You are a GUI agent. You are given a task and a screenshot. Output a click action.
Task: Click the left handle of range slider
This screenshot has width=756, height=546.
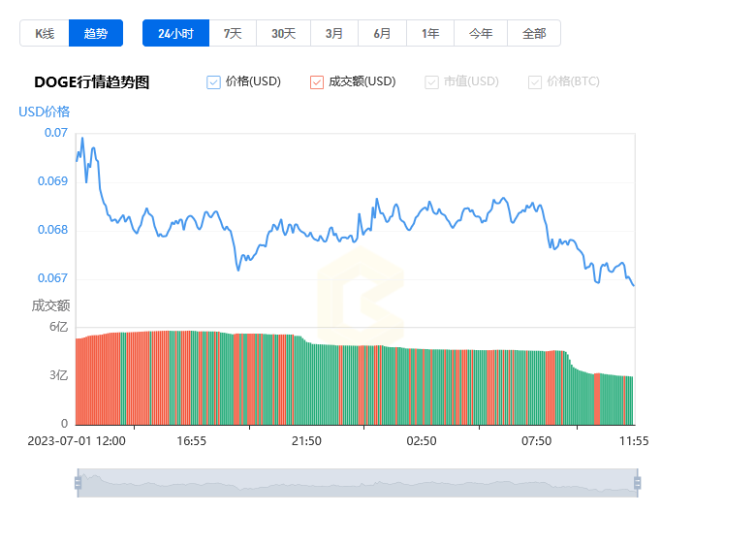point(79,483)
